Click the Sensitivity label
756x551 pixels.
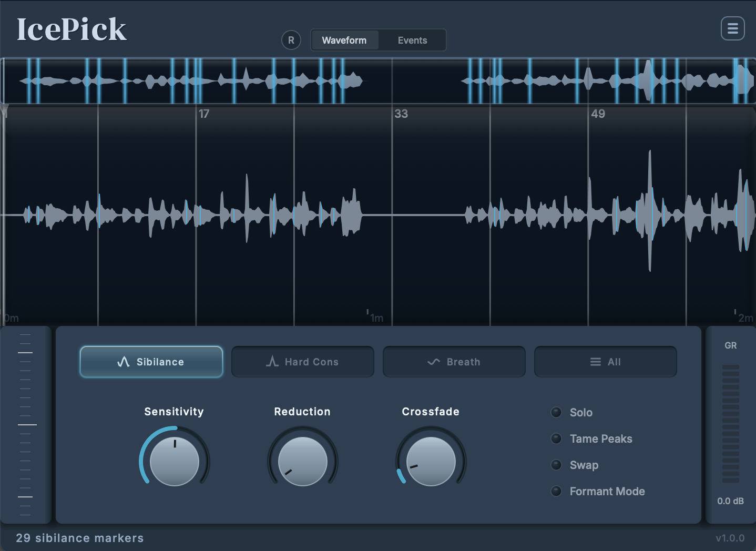pos(174,412)
